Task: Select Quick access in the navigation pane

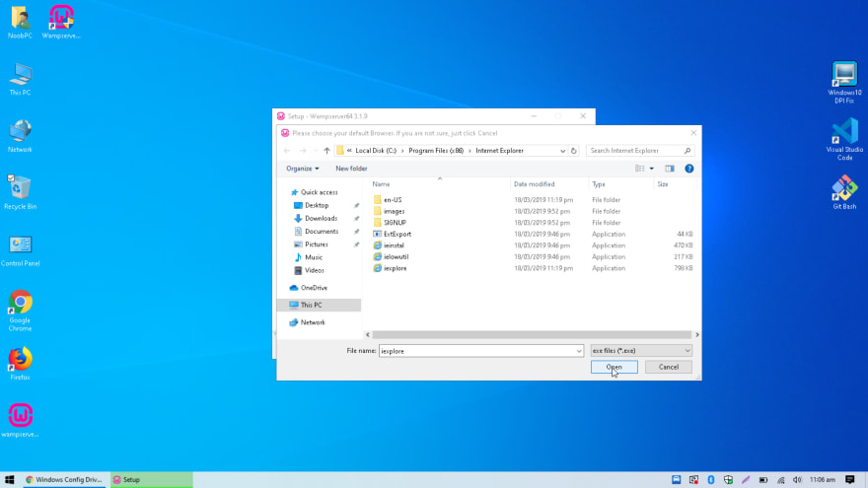Action: point(319,192)
